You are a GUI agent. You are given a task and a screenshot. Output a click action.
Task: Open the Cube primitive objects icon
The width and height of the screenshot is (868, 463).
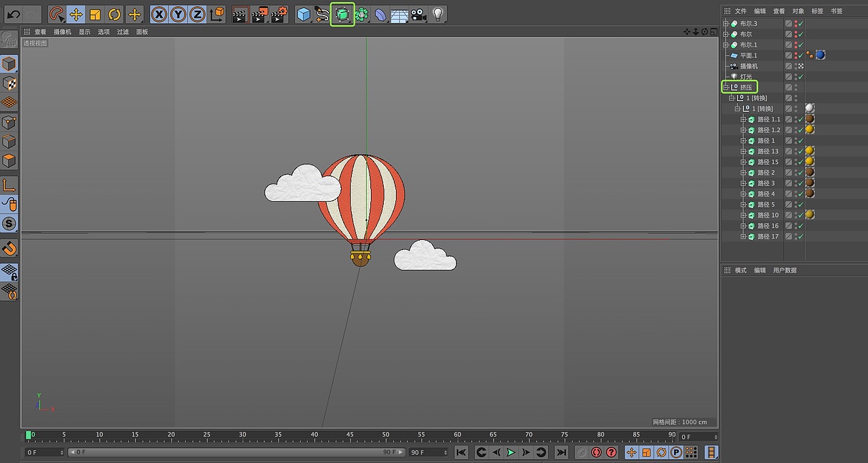point(304,14)
